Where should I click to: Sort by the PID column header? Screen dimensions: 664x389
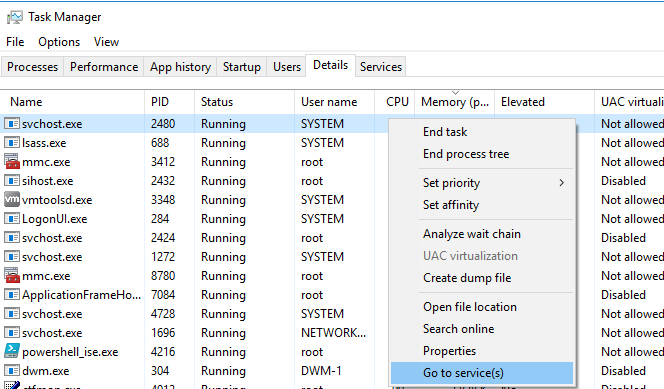[169, 102]
